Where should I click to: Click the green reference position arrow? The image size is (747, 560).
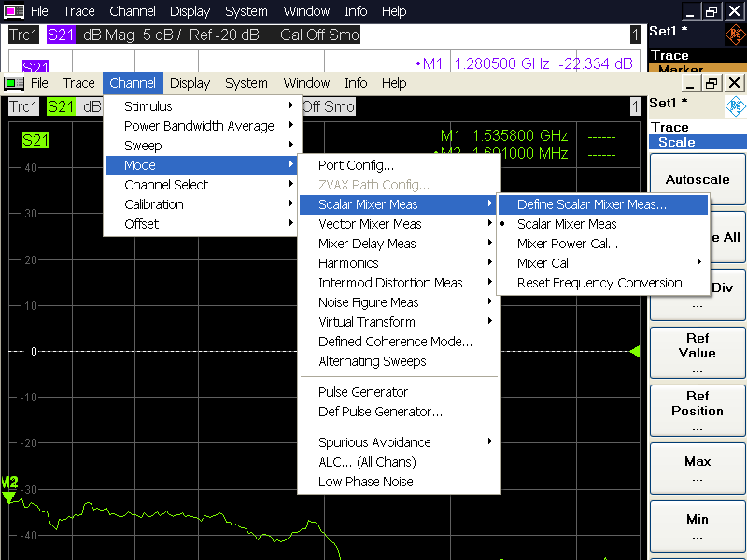pyautogui.click(x=635, y=352)
